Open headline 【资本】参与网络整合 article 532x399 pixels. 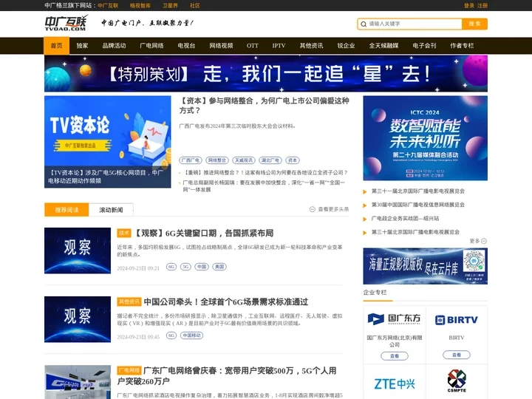pos(264,106)
